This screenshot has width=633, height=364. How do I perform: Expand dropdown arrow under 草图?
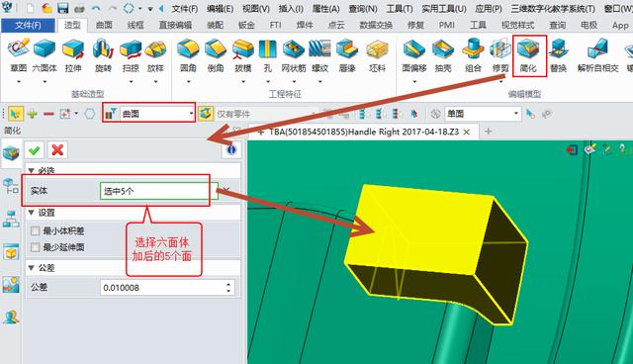pos(18,82)
